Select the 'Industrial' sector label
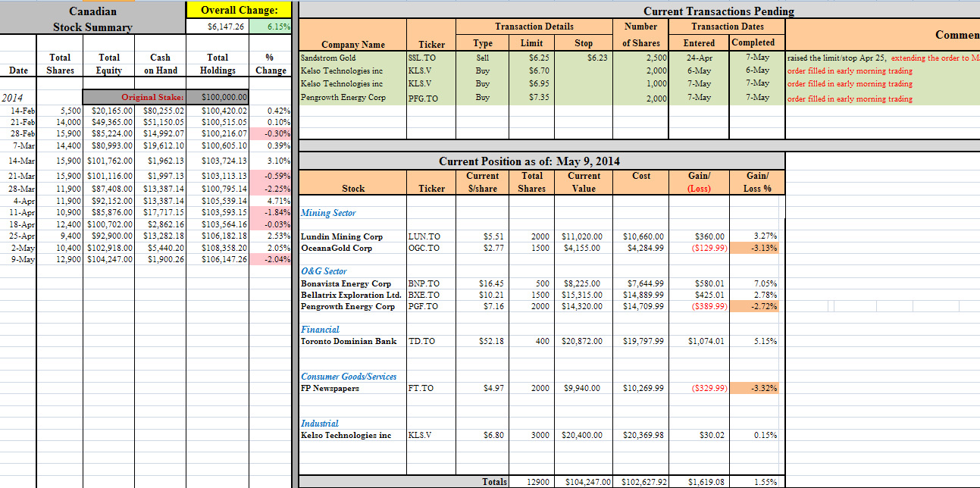This screenshot has width=980, height=488. click(320, 424)
